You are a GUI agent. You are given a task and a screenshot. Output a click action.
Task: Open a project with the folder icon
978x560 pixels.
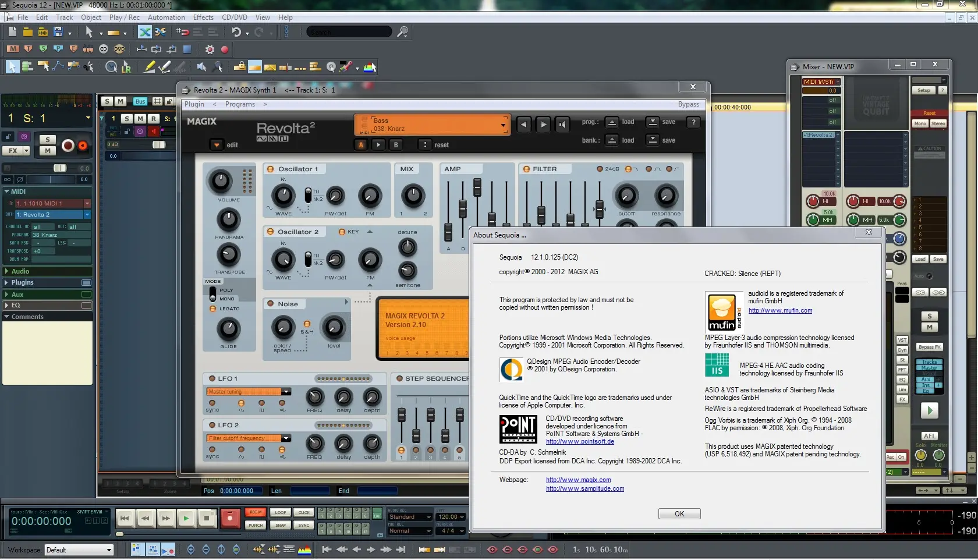click(27, 32)
